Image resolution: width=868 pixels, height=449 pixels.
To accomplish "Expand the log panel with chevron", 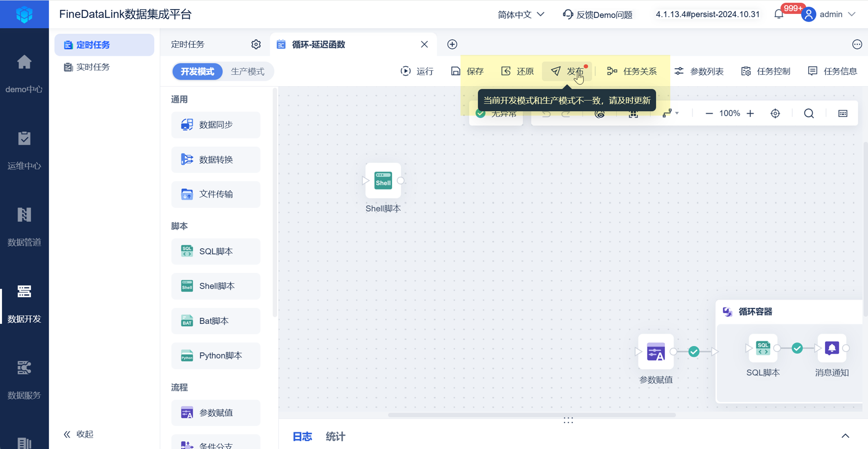I will click(845, 436).
